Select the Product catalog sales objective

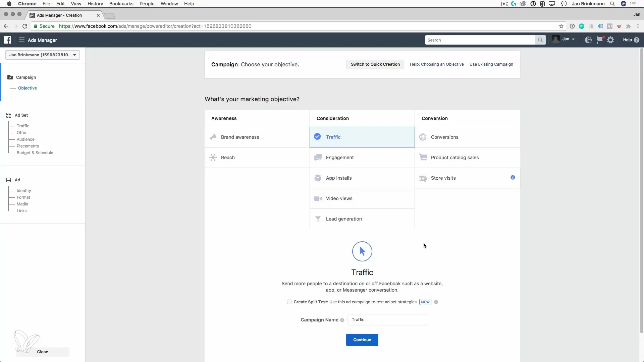[467, 158]
